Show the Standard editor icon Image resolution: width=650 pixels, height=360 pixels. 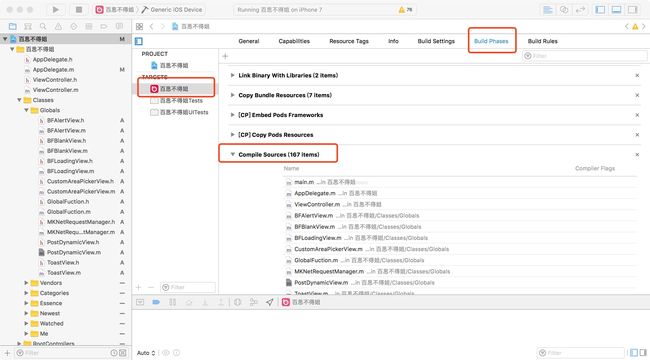point(548,10)
